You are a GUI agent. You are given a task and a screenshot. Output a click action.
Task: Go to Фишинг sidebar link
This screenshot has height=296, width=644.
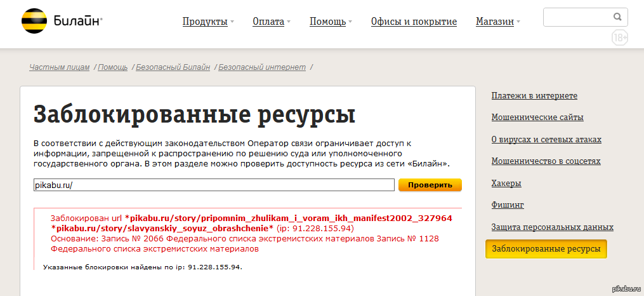click(x=508, y=205)
